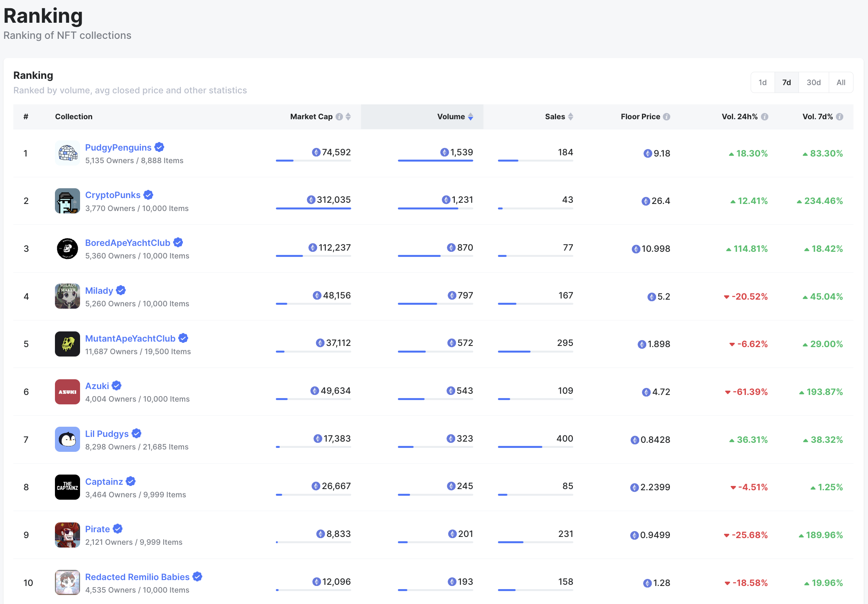Viewport: 868px width, 604px height.
Task: Click Pirate floor price 0.9499
Action: pyautogui.click(x=655, y=535)
